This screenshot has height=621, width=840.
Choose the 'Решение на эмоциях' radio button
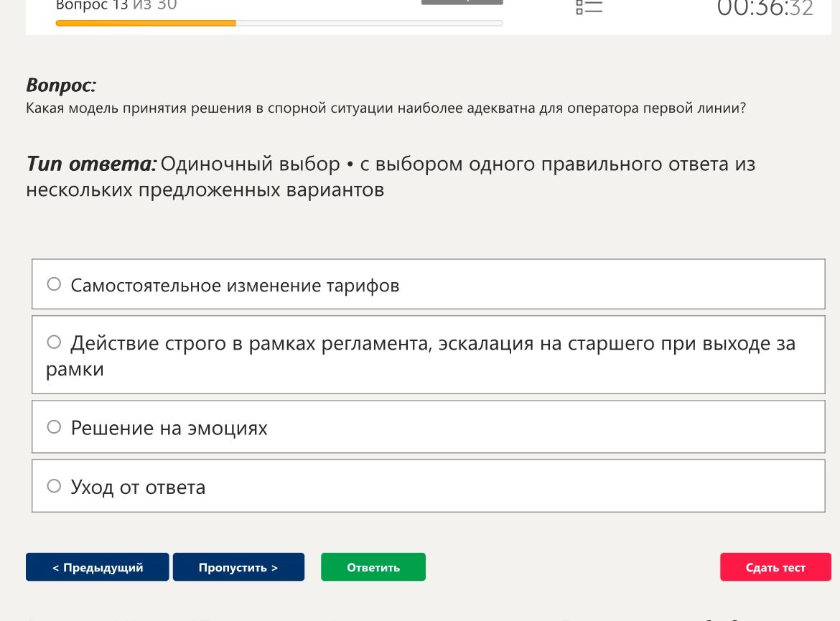(54, 426)
